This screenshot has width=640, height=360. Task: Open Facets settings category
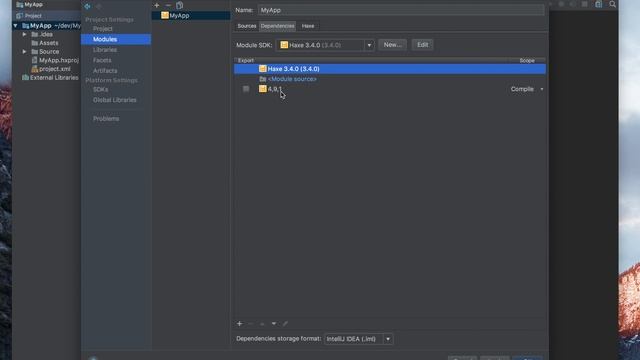point(102,60)
